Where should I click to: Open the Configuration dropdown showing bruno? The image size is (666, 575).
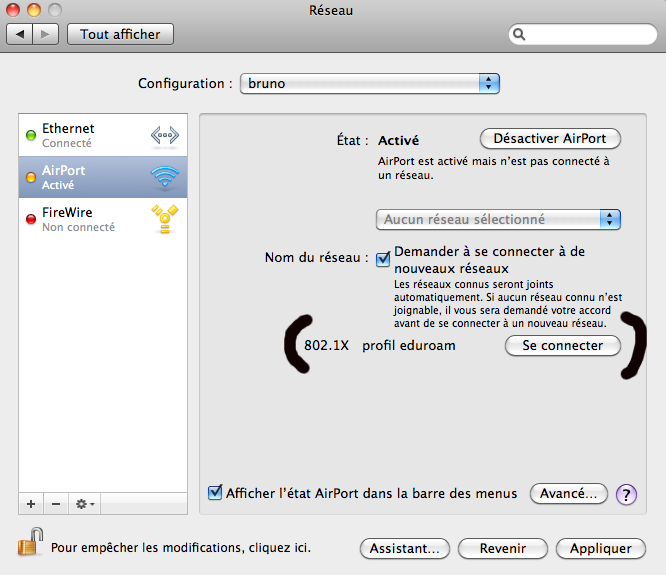370,83
